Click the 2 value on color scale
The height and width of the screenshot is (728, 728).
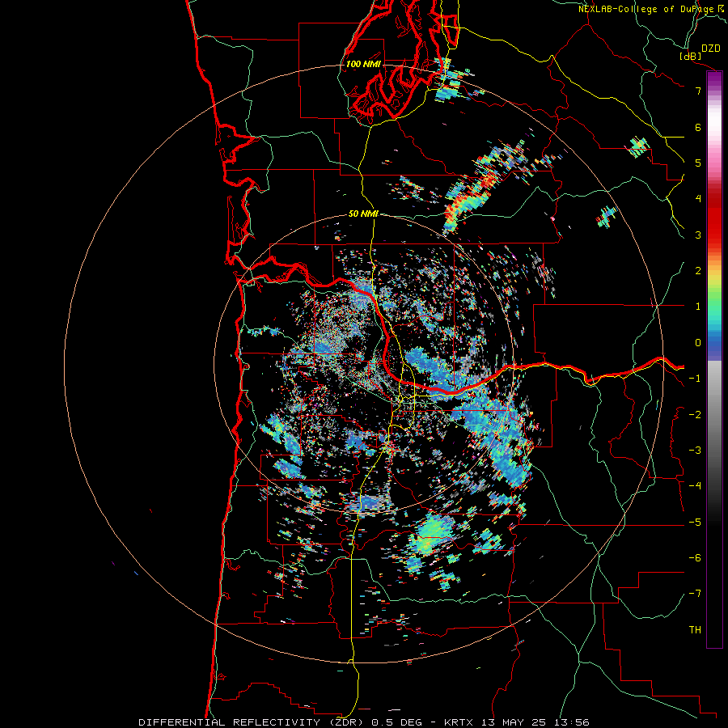698,271
